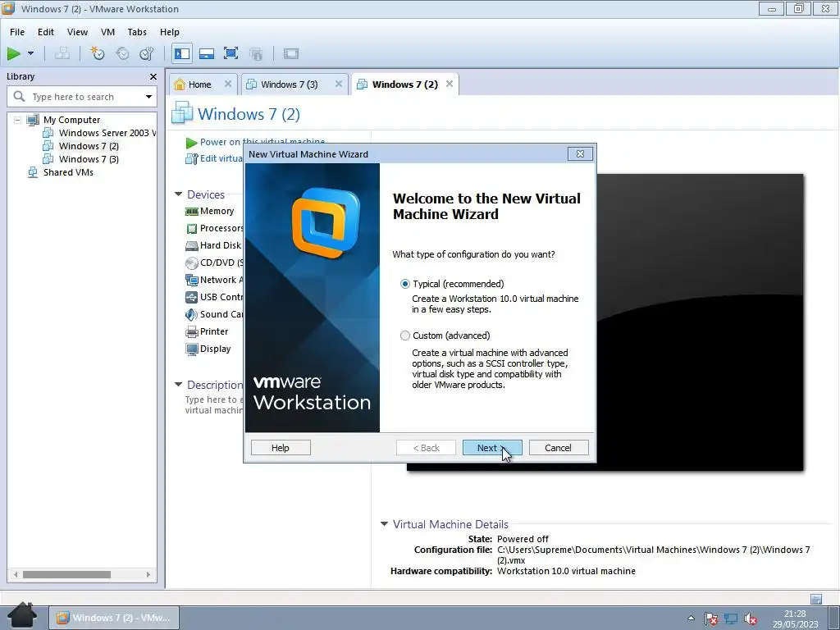Select Windows 7 (2) in library tree
This screenshot has width=840, height=630.
(89, 146)
